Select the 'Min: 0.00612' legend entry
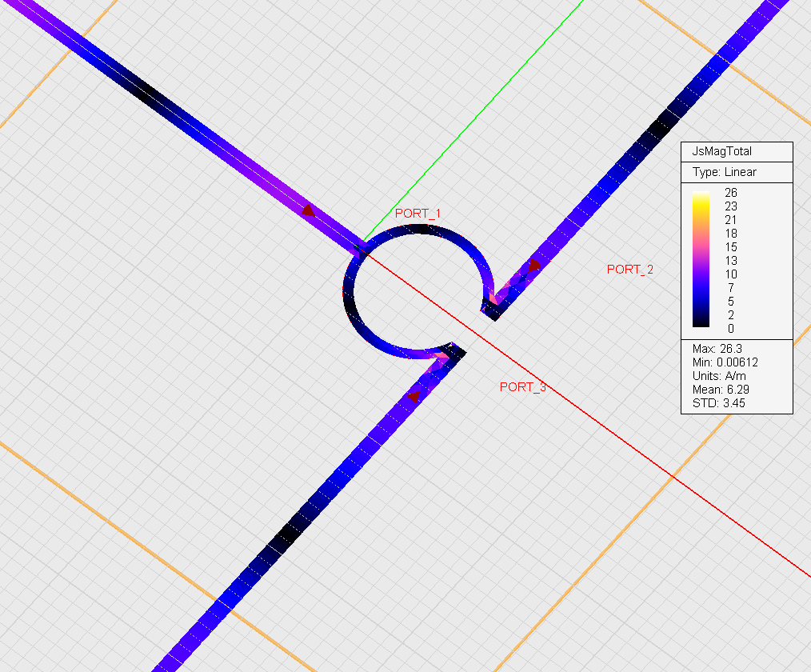 [x=725, y=362]
